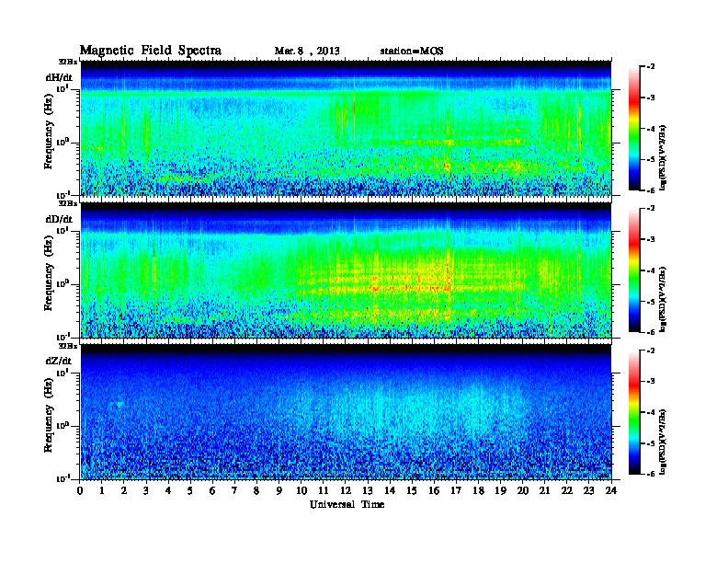
Task: Click the date "Mar. 8, 2013"
Action: (x=307, y=51)
